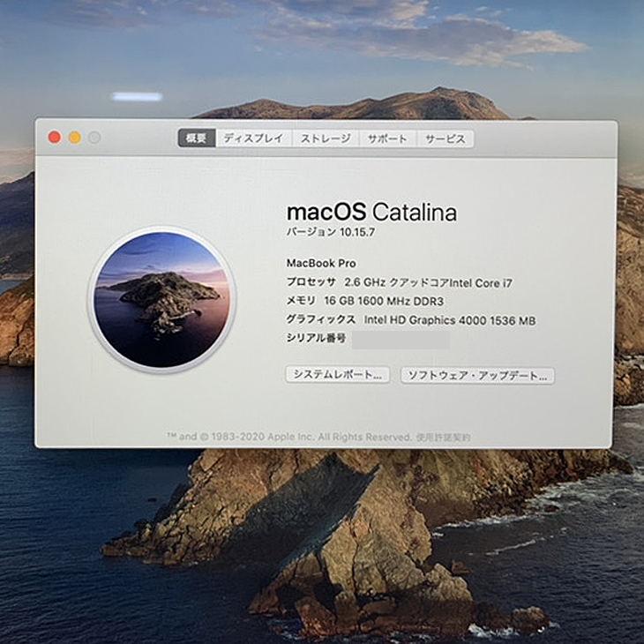Click the macOS Catalina island logo

click(x=161, y=300)
